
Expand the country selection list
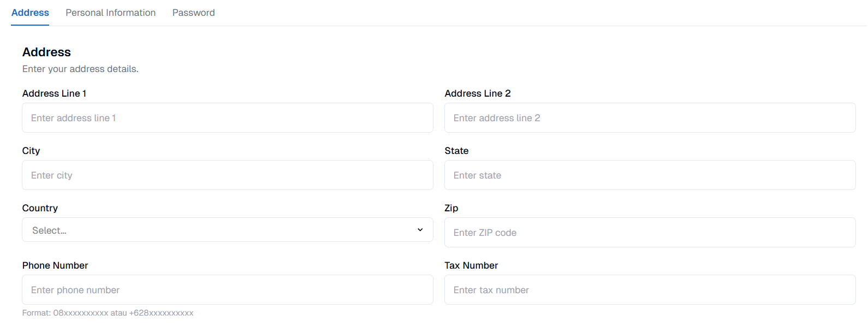pyautogui.click(x=227, y=230)
